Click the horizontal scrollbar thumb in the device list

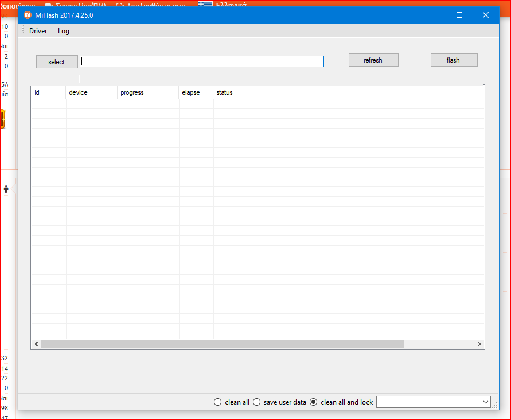pos(223,344)
